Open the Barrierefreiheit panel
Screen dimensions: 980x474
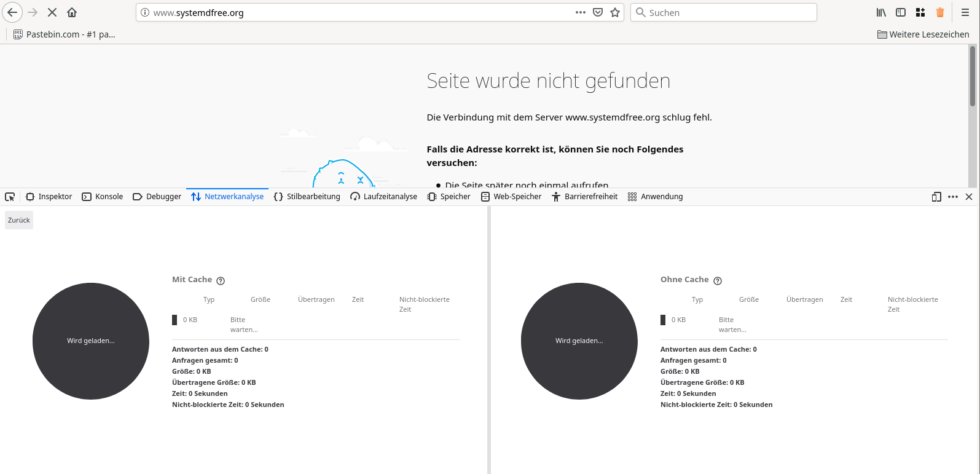click(x=584, y=197)
